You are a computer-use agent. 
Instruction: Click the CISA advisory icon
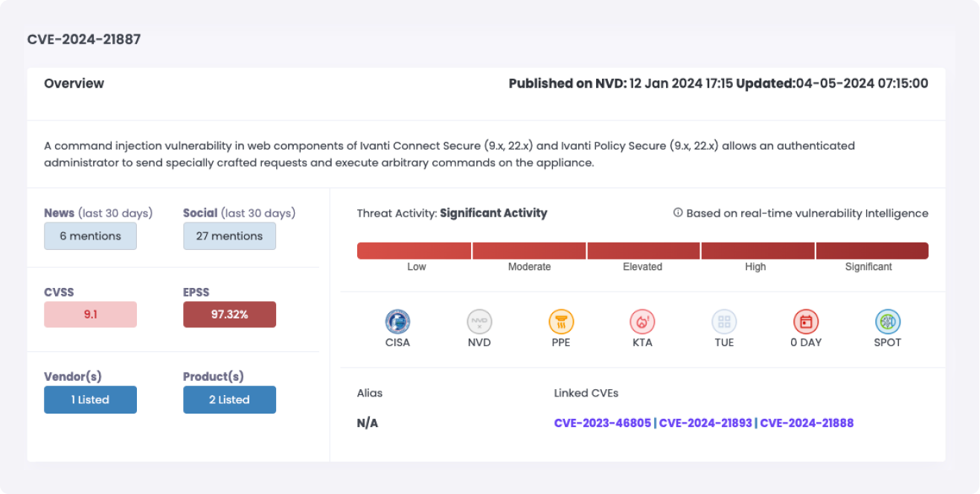[x=397, y=321]
